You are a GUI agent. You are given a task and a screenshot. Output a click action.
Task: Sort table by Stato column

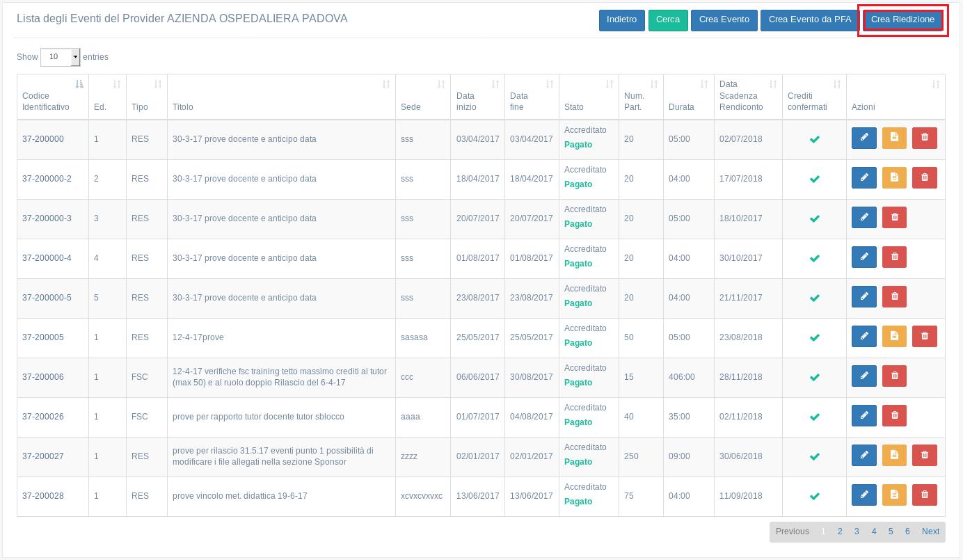point(589,97)
